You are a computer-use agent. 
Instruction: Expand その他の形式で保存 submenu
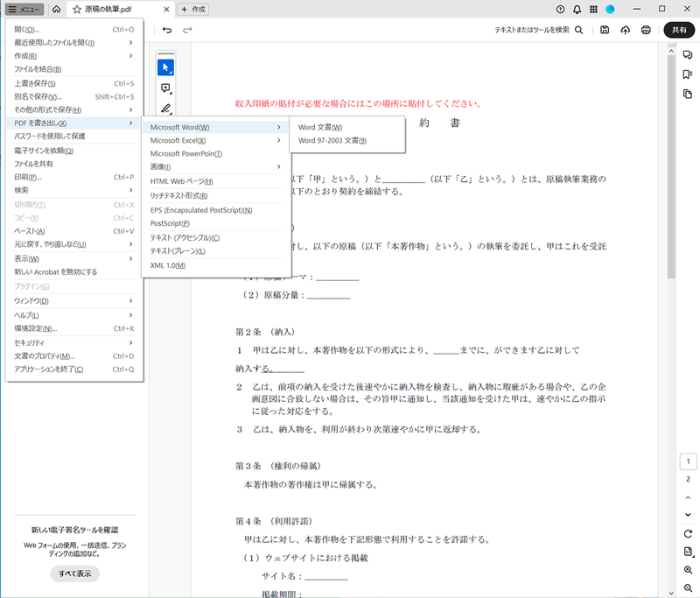pos(74,109)
